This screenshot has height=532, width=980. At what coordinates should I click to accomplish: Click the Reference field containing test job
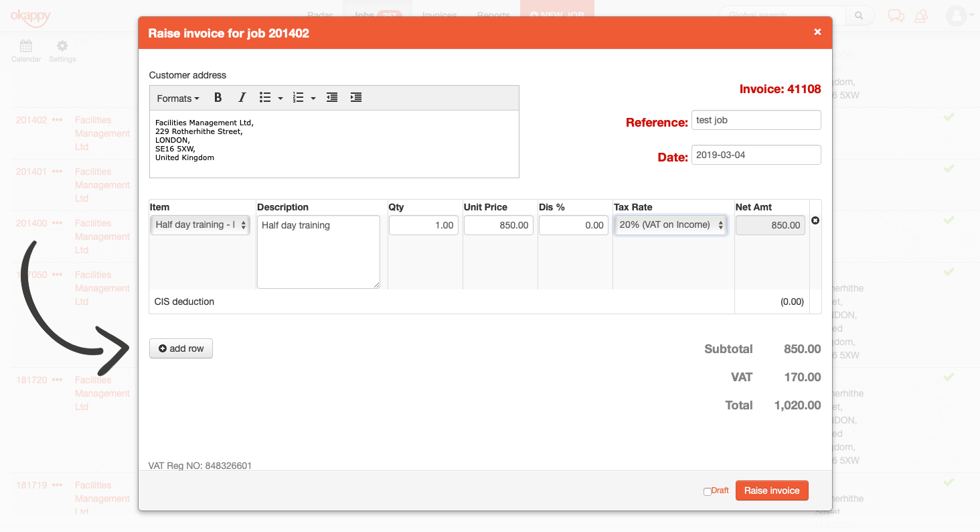756,120
